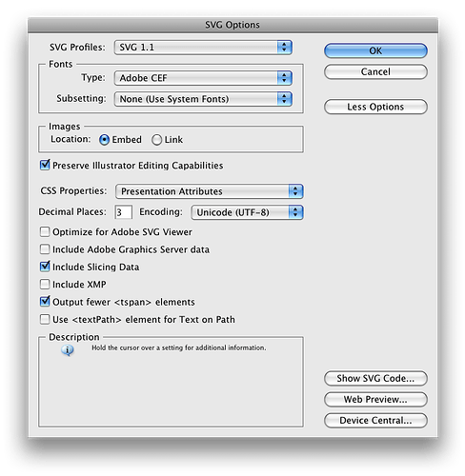Open the CSS Properties dropdown

coord(210,191)
